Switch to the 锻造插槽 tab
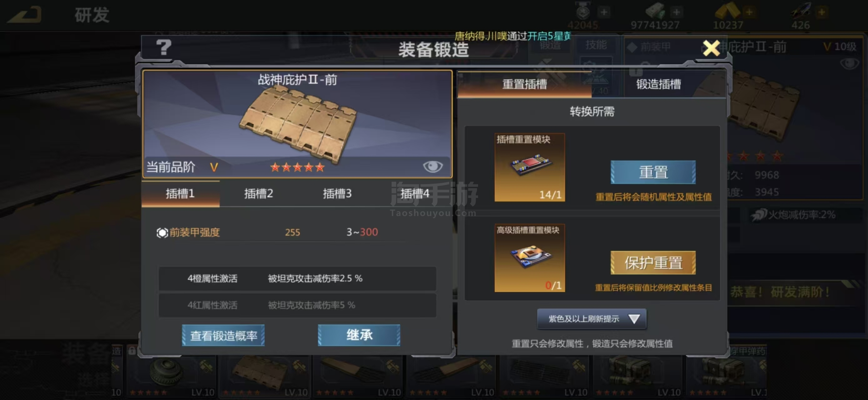868x400 pixels. 658,84
